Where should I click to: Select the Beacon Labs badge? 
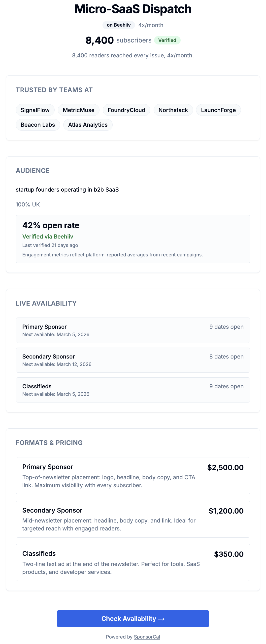click(x=38, y=125)
